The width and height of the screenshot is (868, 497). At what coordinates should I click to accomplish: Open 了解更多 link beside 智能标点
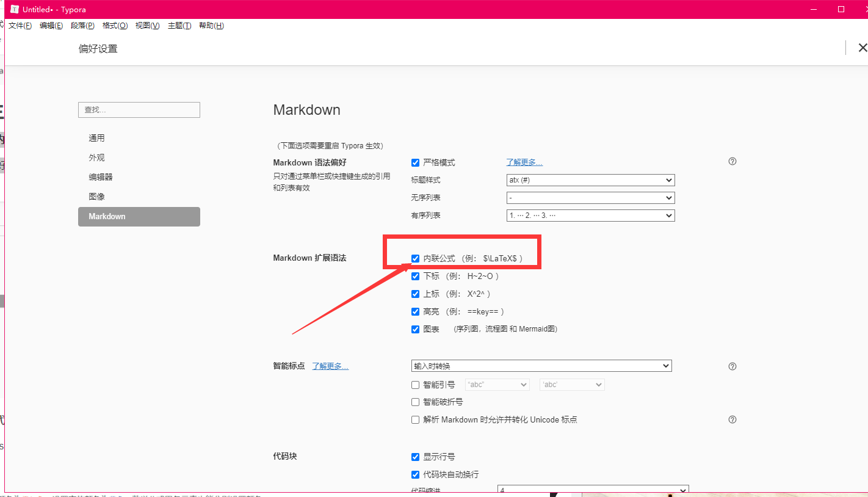[330, 366]
